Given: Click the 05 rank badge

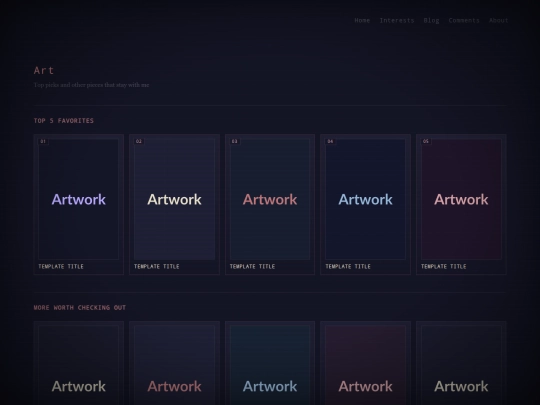Looking at the screenshot, I should click(x=426, y=141).
